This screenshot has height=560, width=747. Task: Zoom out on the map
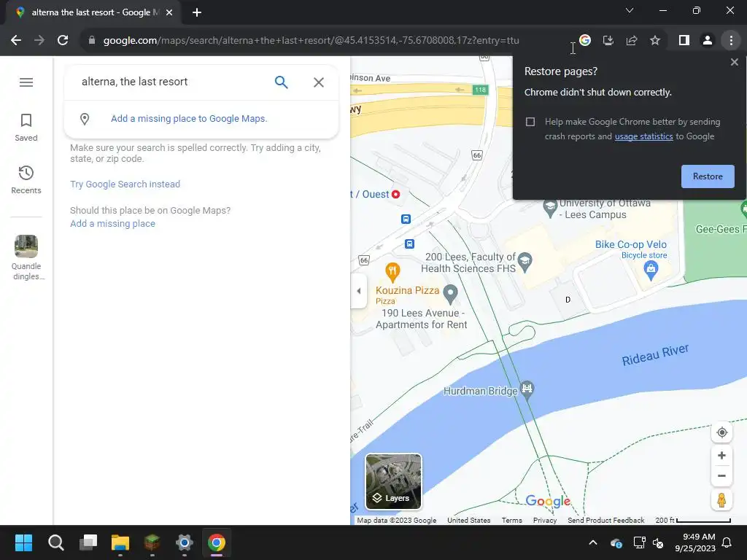(721, 475)
